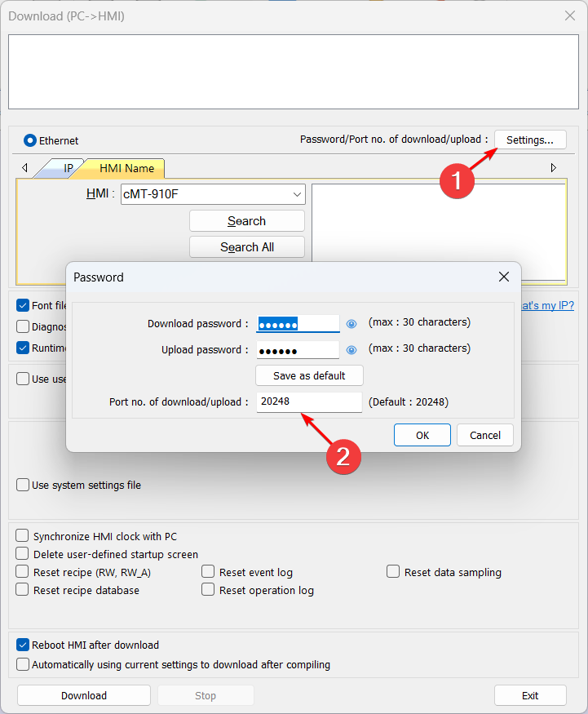The width and height of the screenshot is (588, 714).
Task: Cancel the Password dialog
Action: point(484,435)
